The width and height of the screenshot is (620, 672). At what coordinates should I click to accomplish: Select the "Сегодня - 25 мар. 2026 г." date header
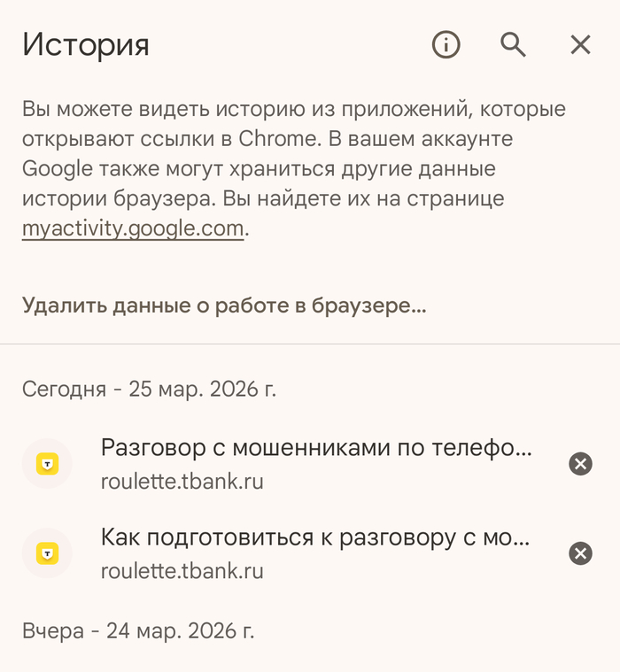(149, 389)
